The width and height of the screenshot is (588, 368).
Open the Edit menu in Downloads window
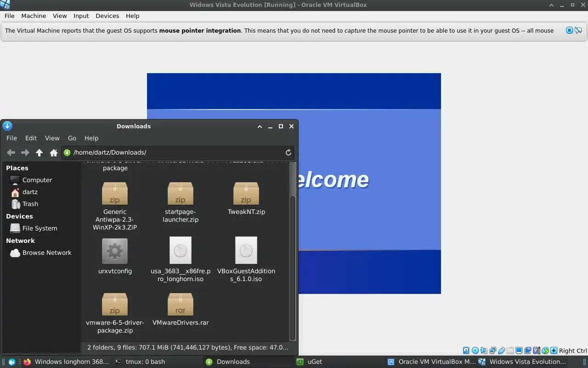31,138
